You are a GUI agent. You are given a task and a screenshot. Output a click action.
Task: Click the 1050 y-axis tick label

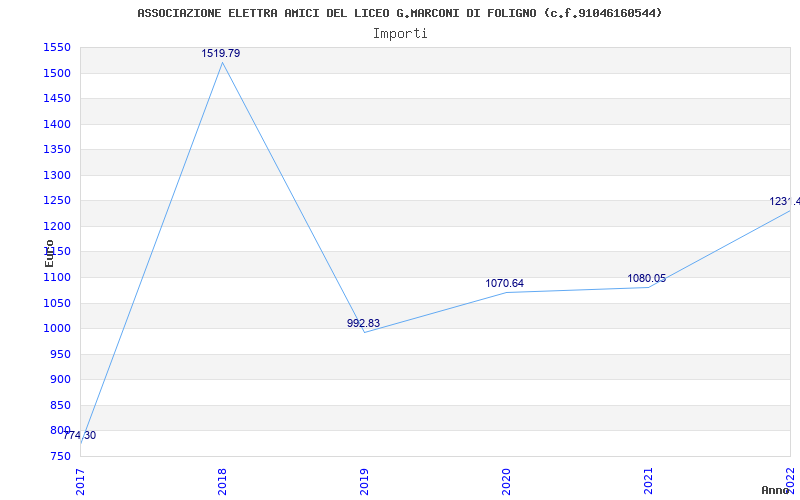point(57,303)
